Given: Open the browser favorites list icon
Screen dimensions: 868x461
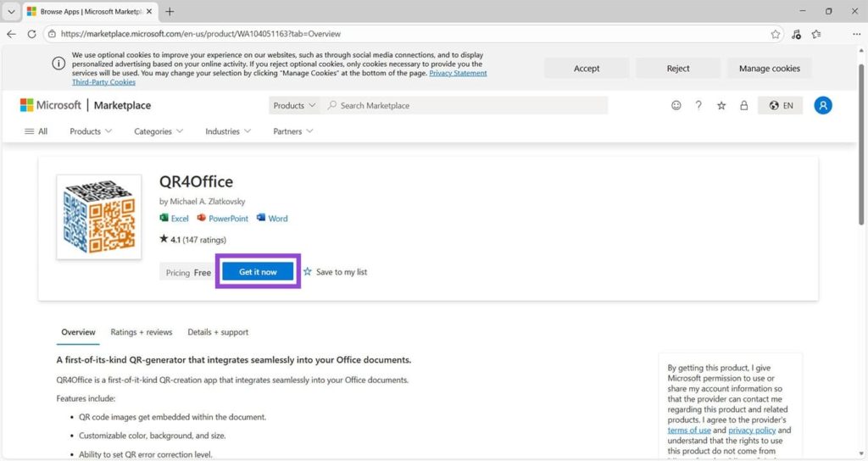Looking at the screenshot, I should 816,34.
